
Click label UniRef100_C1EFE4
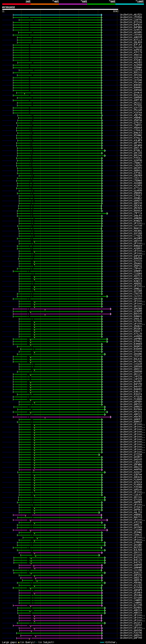[131, 70]
